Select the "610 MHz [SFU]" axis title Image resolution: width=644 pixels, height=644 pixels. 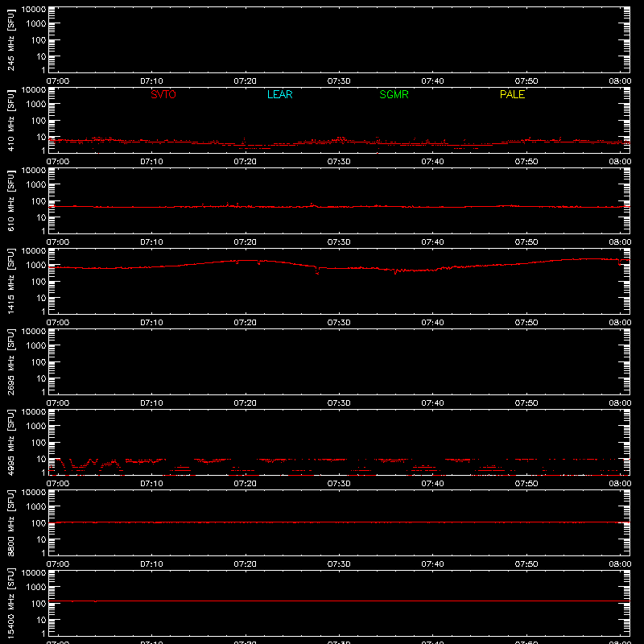pyautogui.click(x=10, y=201)
